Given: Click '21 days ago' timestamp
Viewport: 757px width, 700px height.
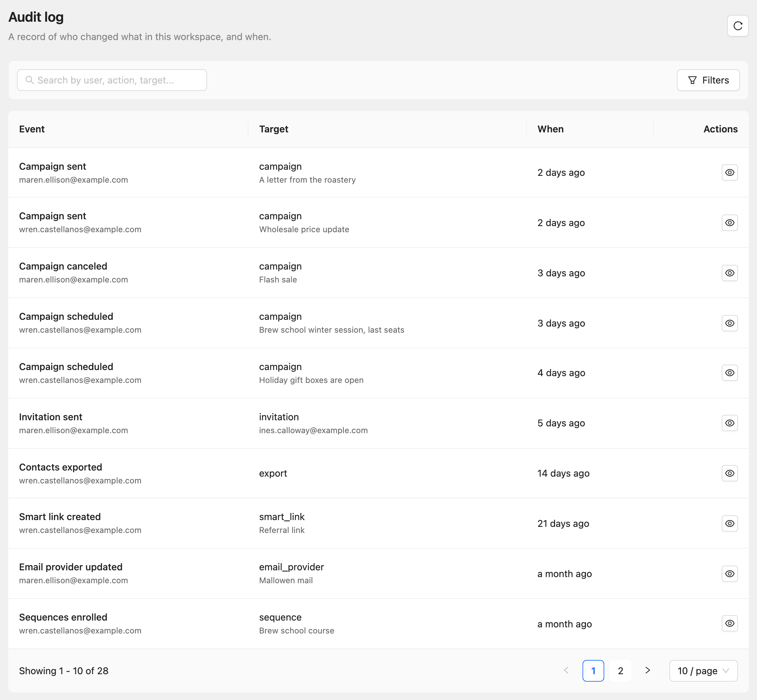Looking at the screenshot, I should coord(563,523).
